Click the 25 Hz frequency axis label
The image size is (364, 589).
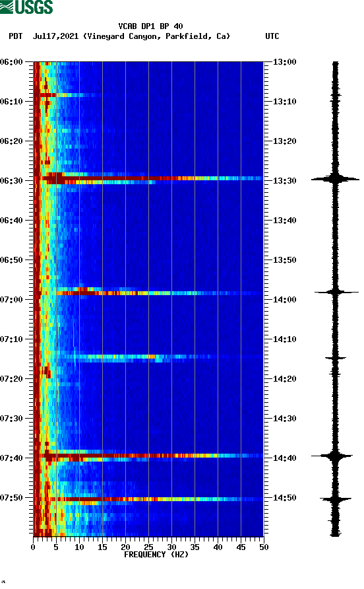coord(148,547)
